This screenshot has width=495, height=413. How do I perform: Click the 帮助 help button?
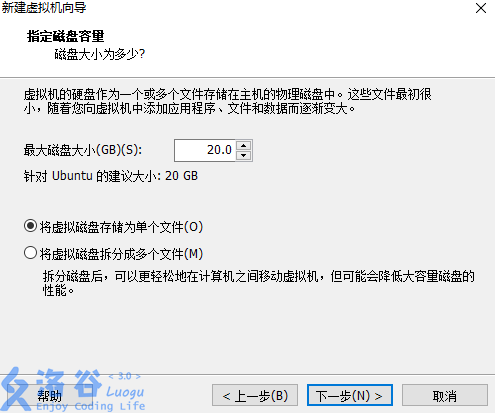[50, 396]
